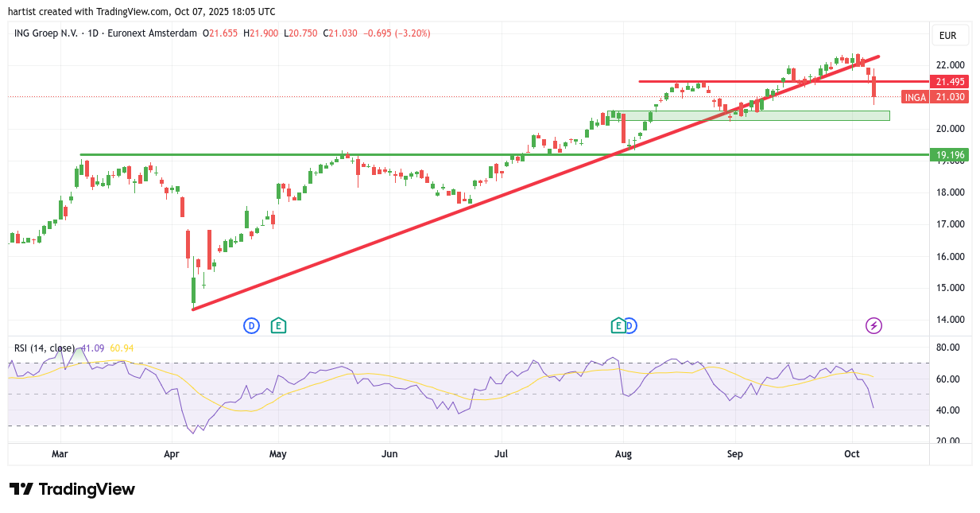The width and height of the screenshot is (980, 513).
Task: Click the earnings E icon in May
Action: [277, 325]
